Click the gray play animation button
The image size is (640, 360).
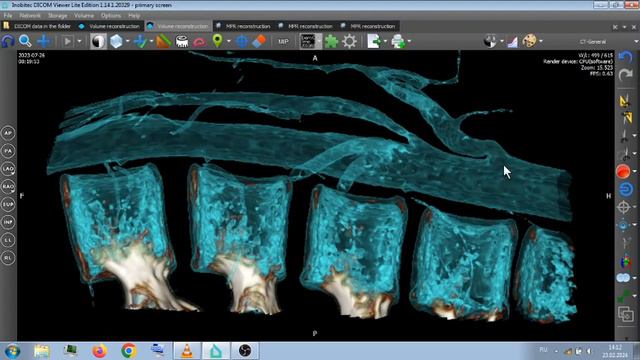(68, 41)
